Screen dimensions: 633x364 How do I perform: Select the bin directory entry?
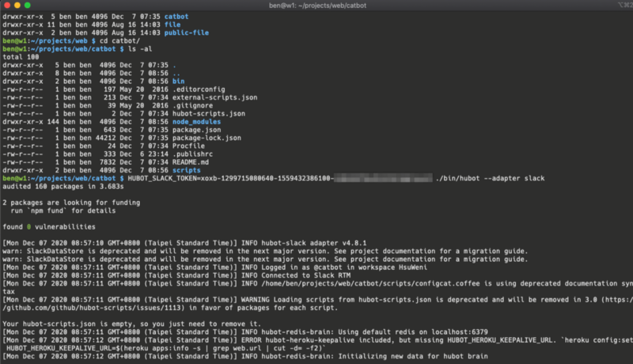click(x=178, y=82)
